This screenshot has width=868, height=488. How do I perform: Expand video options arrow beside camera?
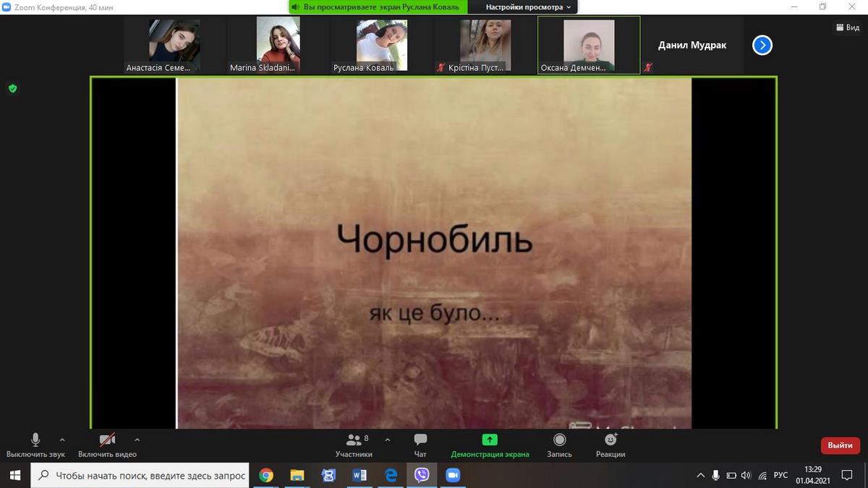137,439
